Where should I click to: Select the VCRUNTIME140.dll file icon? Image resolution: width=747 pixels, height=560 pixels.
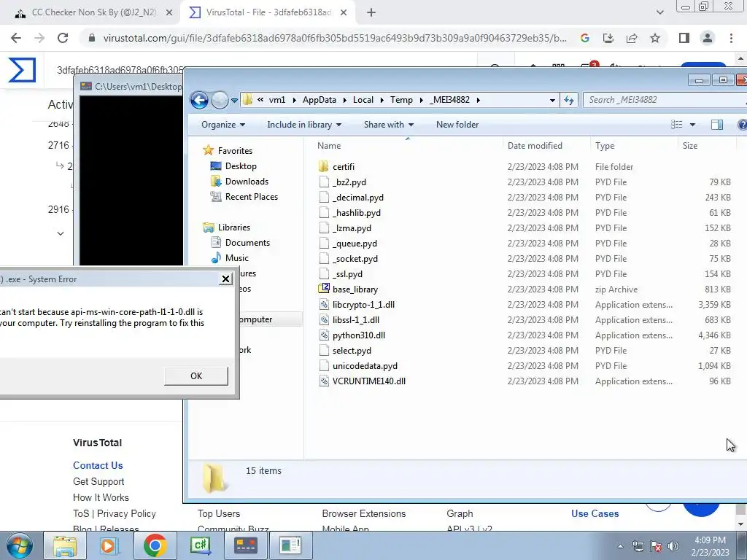click(x=324, y=381)
